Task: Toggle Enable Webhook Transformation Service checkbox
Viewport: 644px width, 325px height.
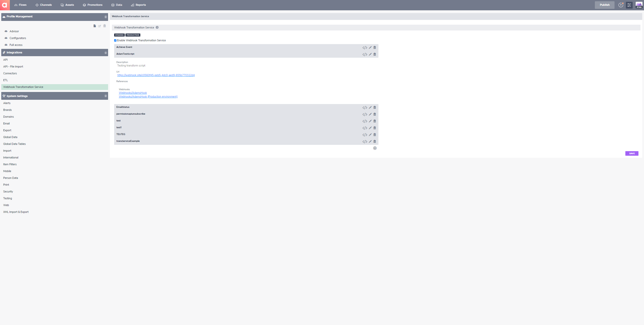Action: tap(115, 41)
